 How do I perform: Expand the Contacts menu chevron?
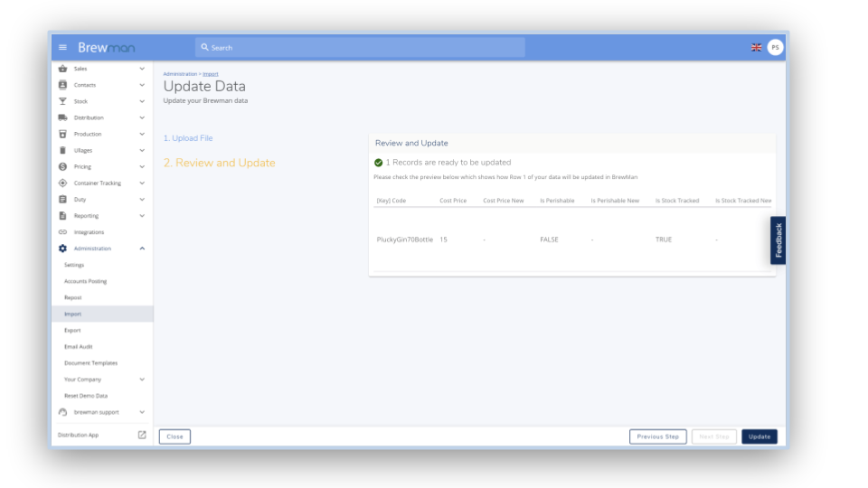click(142, 85)
